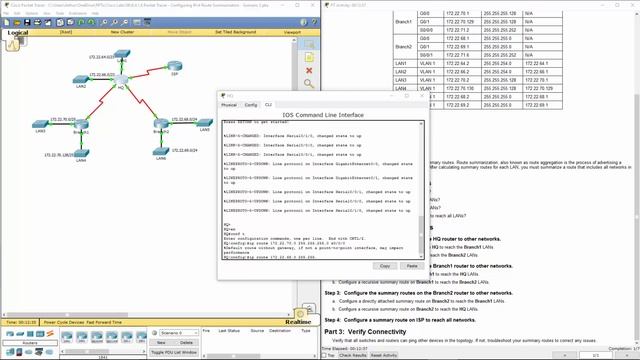Open the custom devices dialog icon
The height and width of the screenshot is (360, 640).
pyautogui.click(x=147, y=22)
